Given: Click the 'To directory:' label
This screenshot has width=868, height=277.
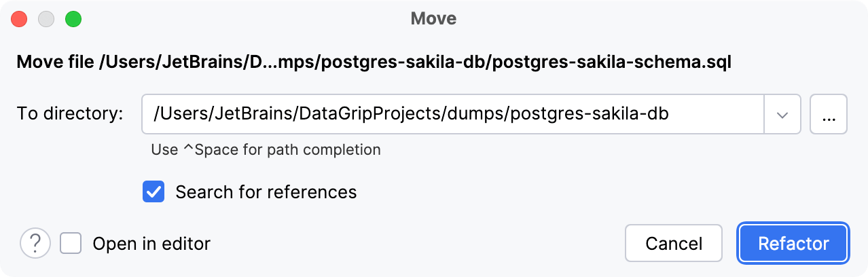Looking at the screenshot, I should [70, 114].
